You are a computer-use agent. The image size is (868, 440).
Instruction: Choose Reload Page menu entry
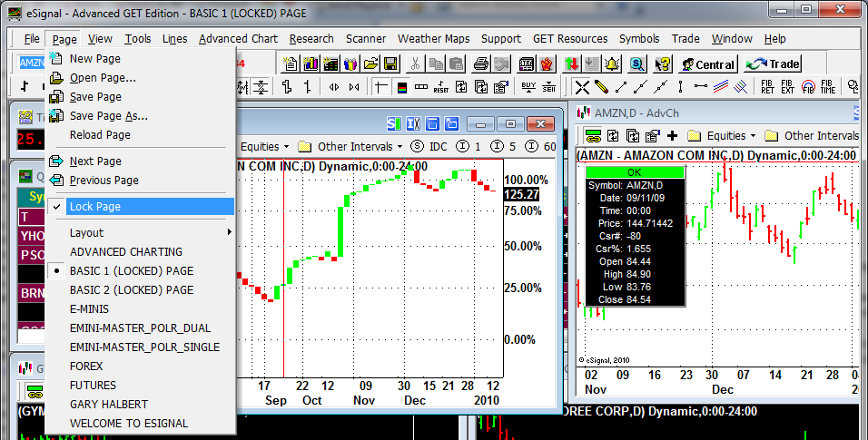(x=141, y=135)
